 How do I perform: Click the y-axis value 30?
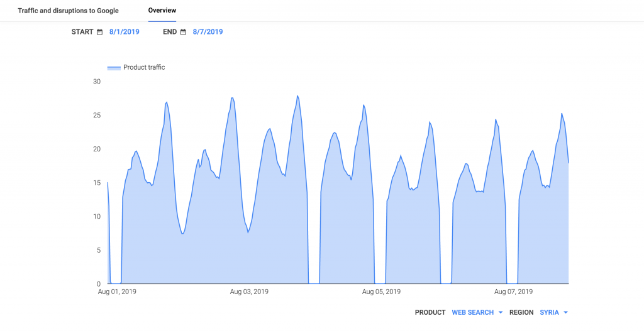pyautogui.click(x=97, y=82)
